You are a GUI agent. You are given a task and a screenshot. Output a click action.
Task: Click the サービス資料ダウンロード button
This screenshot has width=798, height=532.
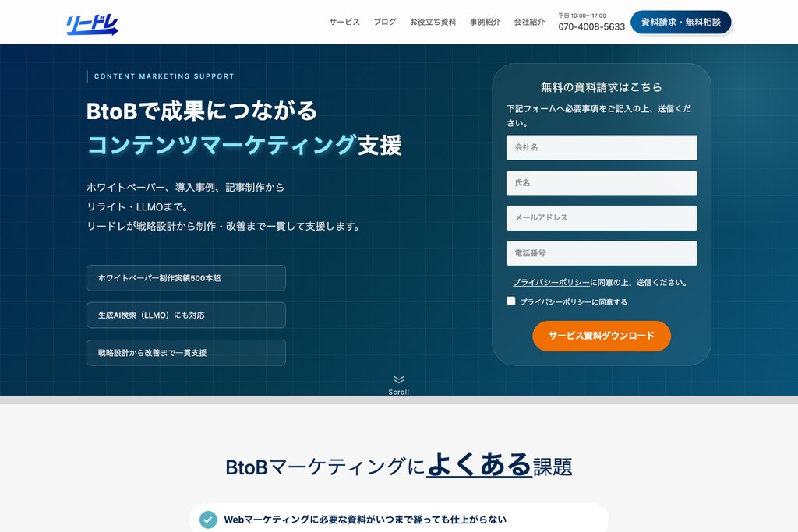tap(602, 336)
